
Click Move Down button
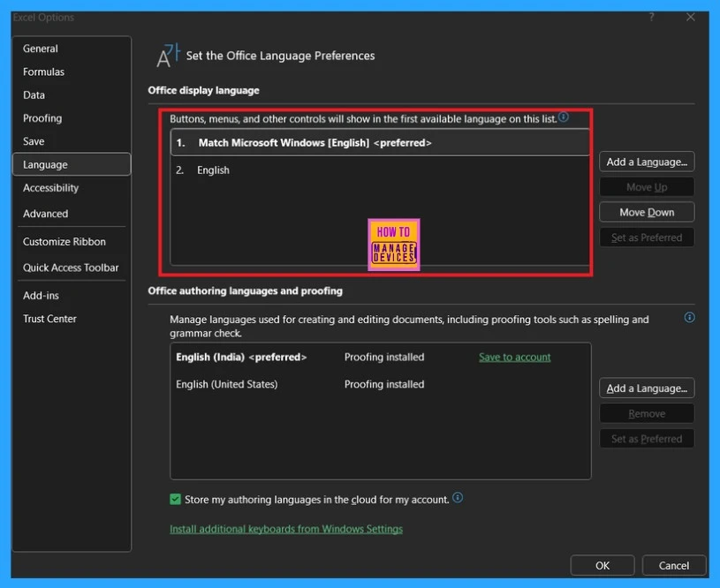click(647, 213)
